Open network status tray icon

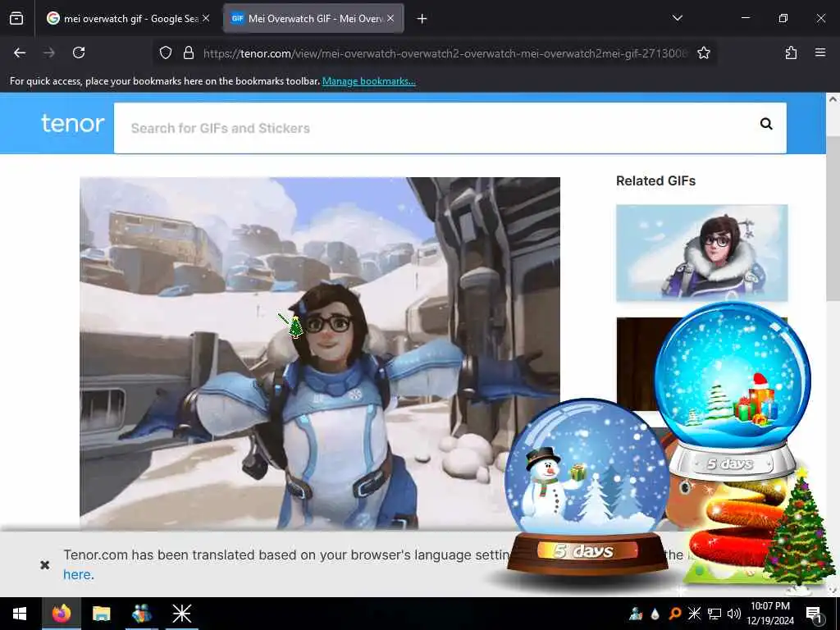(714, 614)
